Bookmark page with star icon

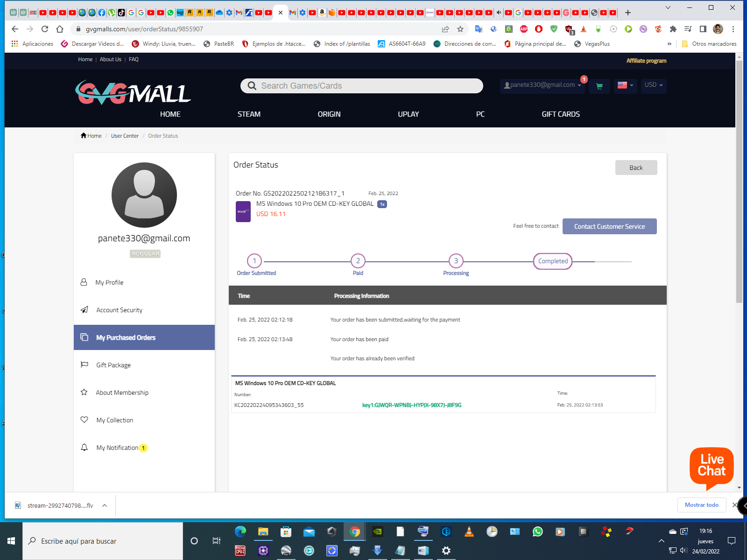460,29
